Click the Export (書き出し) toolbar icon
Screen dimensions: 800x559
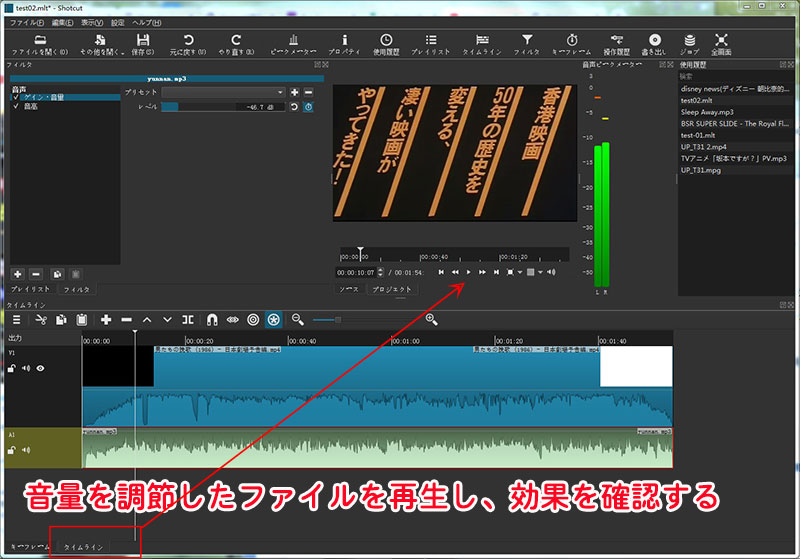(655, 40)
